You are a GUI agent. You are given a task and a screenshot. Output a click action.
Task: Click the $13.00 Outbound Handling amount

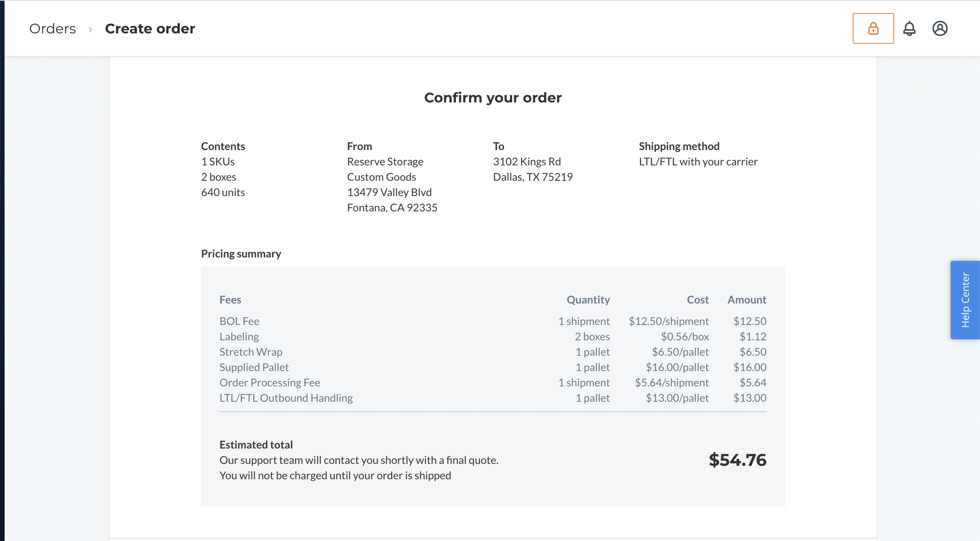750,398
